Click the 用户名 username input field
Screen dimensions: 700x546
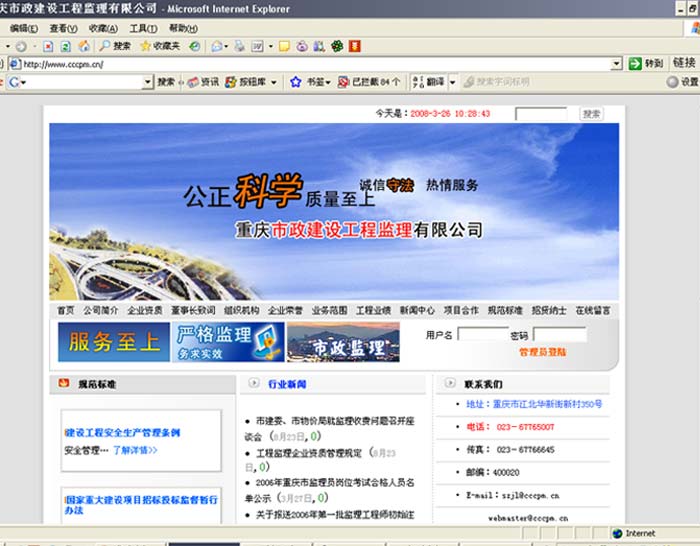coord(482,335)
